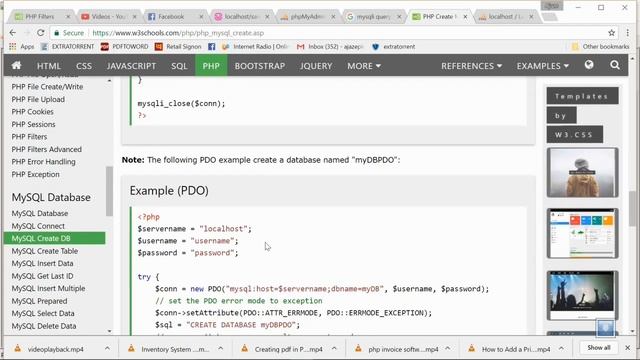Close the PHP Filters tab
This screenshot has width=640, height=360.
(x=68, y=17)
